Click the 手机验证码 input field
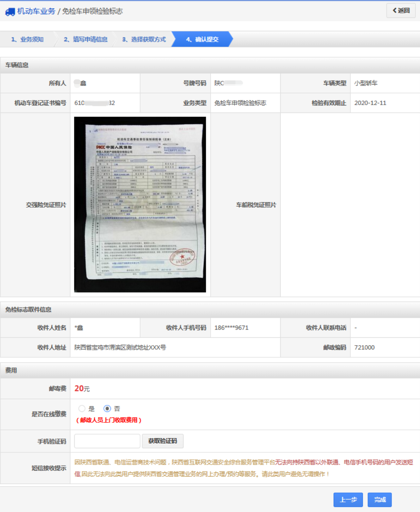This screenshot has width=420, height=512. [x=107, y=441]
